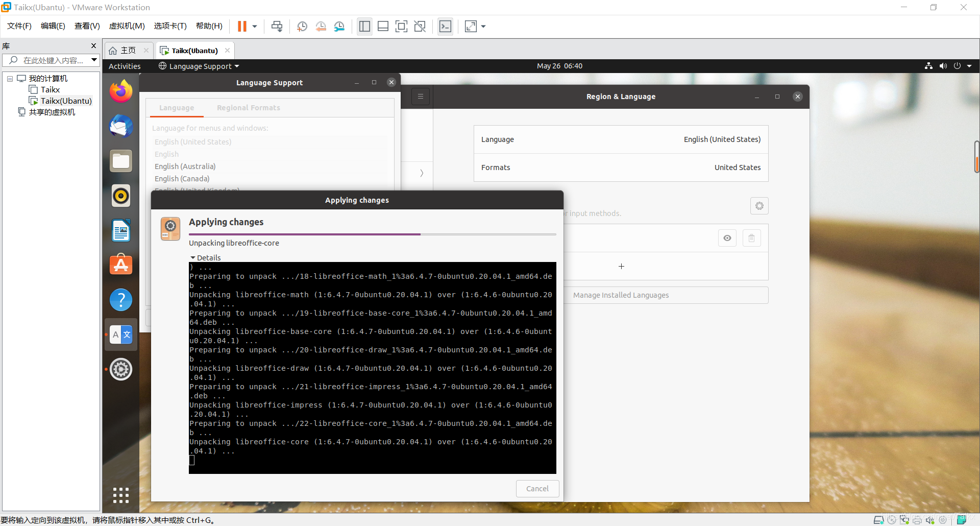Click the Language row in Region & Language
Image resolution: width=980 pixels, height=526 pixels.
click(621, 139)
